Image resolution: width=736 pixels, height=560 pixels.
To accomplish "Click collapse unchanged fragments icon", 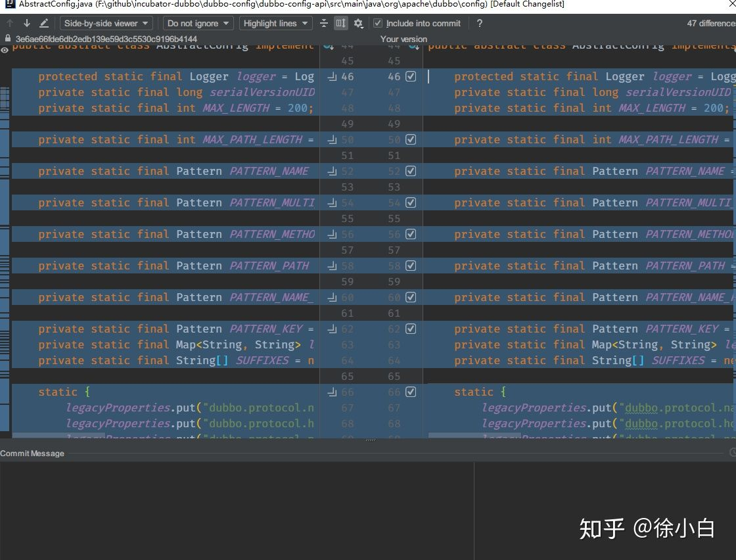I will coord(323,23).
